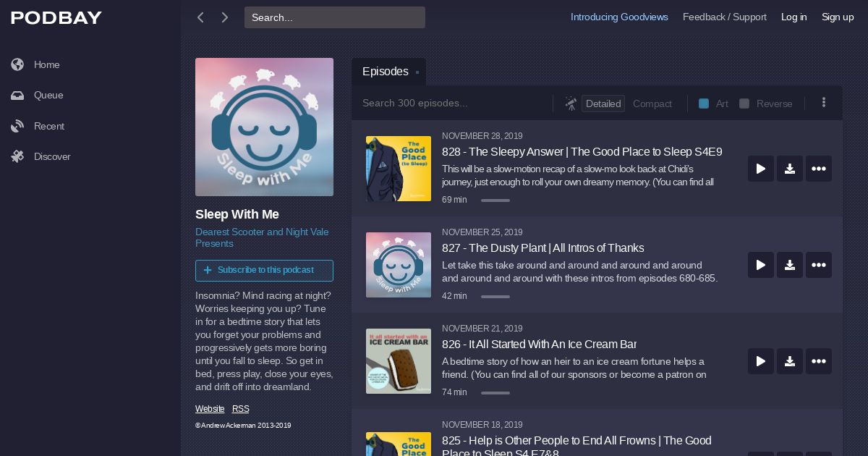Open more options for episode 828
This screenshot has width=868, height=456.
pyautogui.click(x=819, y=169)
